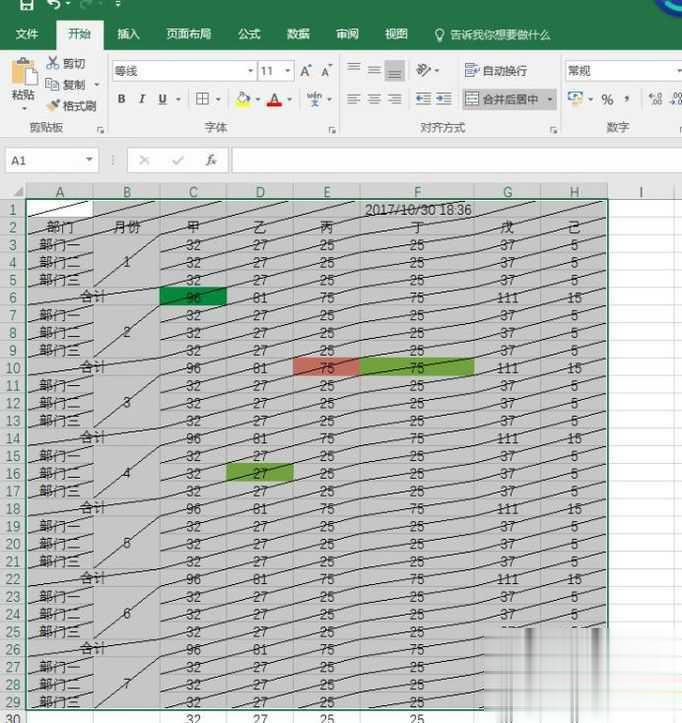Screen dimensions: 682x723
Task: Open the Name Box dropdown arrow
Action: [x=89, y=160]
